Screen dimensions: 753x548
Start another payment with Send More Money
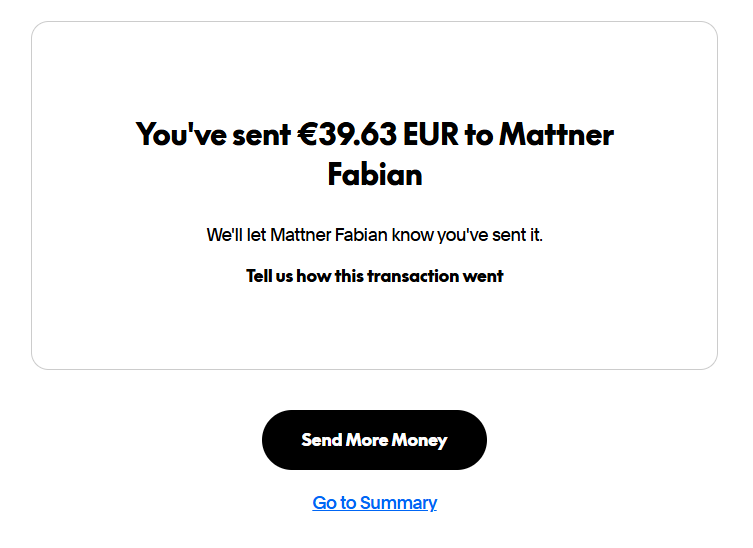coord(374,440)
